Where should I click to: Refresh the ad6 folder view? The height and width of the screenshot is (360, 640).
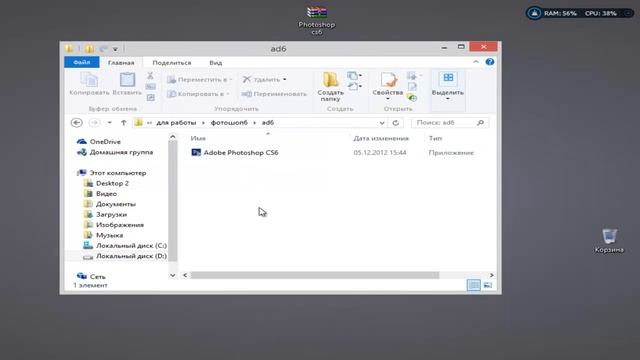coord(395,122)
